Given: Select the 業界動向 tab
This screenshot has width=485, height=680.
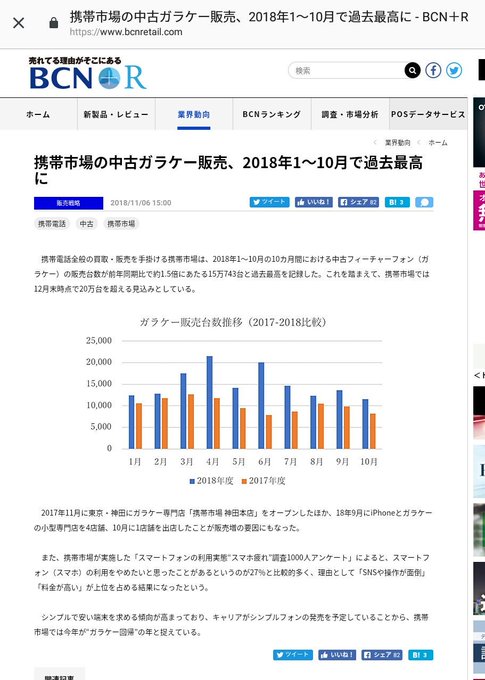Looking at the screenshot, I should (x=193, y=114).
